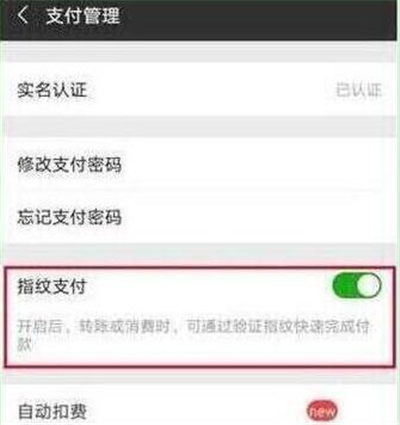The image size is (400, 425).
Task: Open 修改支付密码 option
Action: pos(200,164)
